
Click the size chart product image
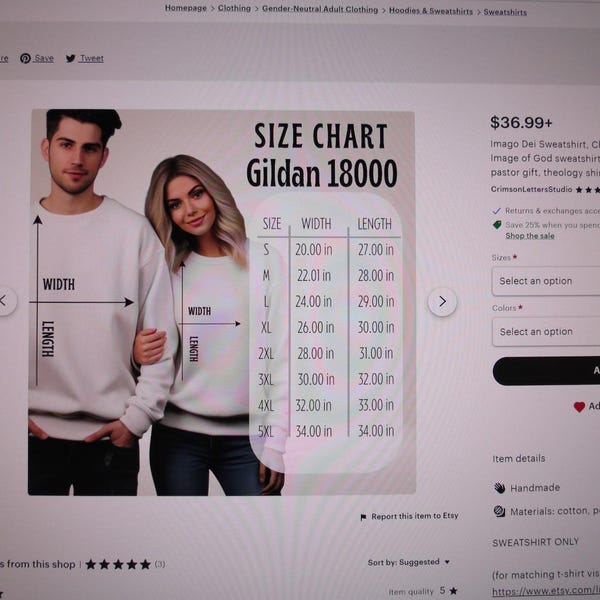[222, 302]
